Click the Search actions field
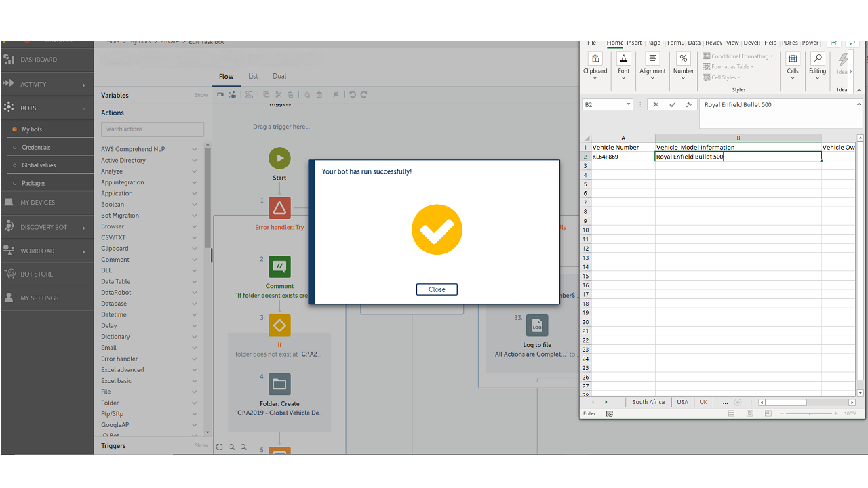This screenshot has height=488, width=868. tap(153, 129)
